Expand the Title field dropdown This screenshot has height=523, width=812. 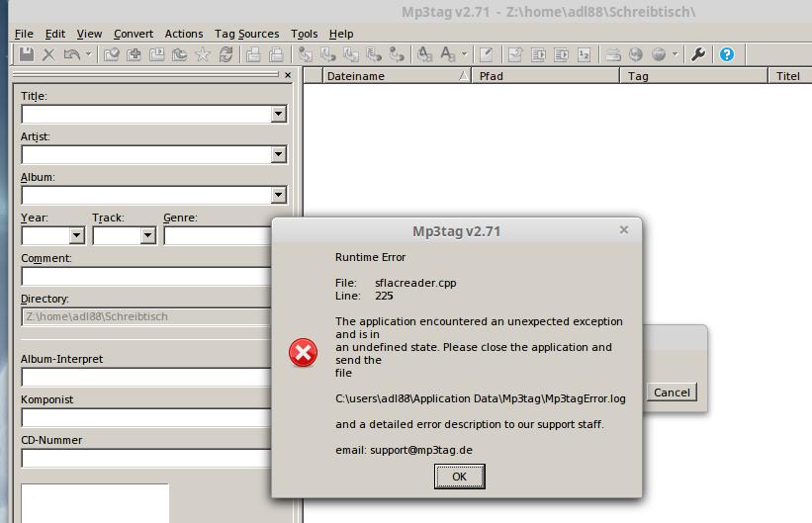278,114
